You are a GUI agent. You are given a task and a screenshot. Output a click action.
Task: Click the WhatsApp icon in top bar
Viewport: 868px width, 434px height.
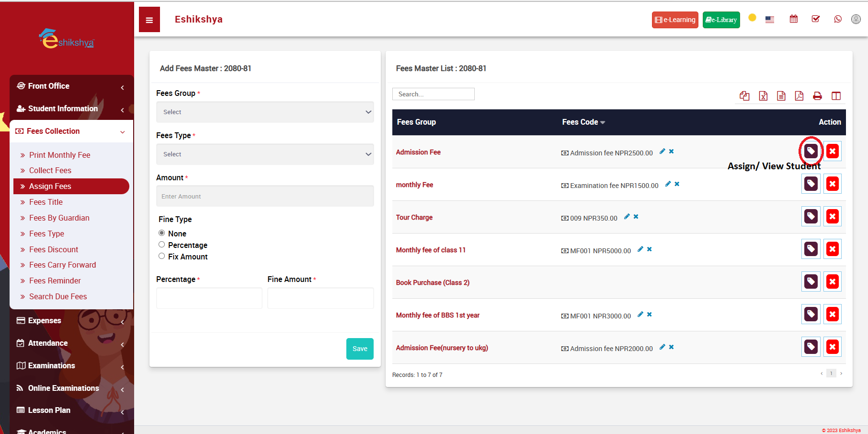pos(838,19)
